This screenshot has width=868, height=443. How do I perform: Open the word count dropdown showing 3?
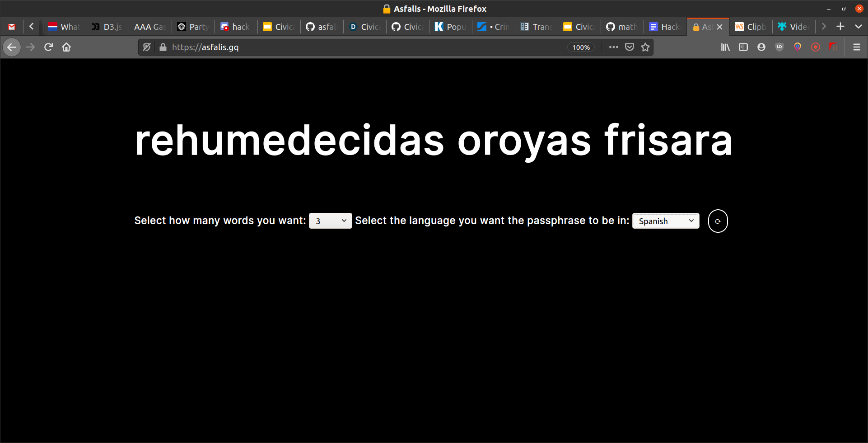(330, 221)
